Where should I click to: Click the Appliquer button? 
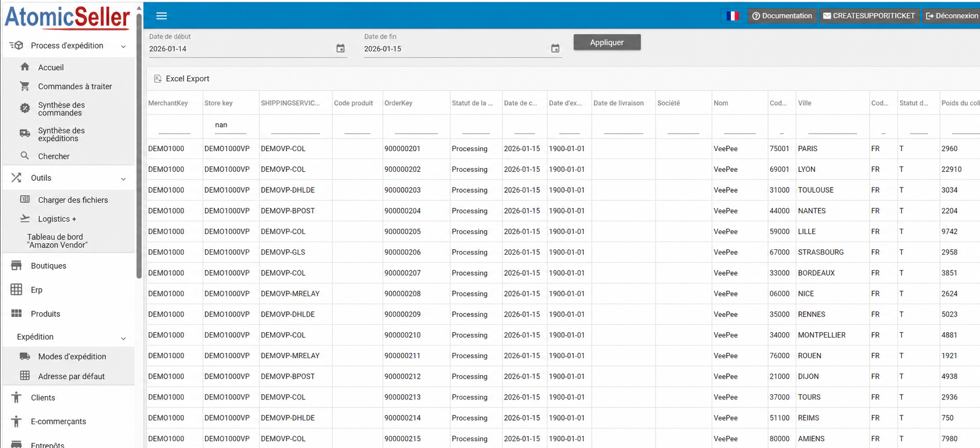(607, 42)
